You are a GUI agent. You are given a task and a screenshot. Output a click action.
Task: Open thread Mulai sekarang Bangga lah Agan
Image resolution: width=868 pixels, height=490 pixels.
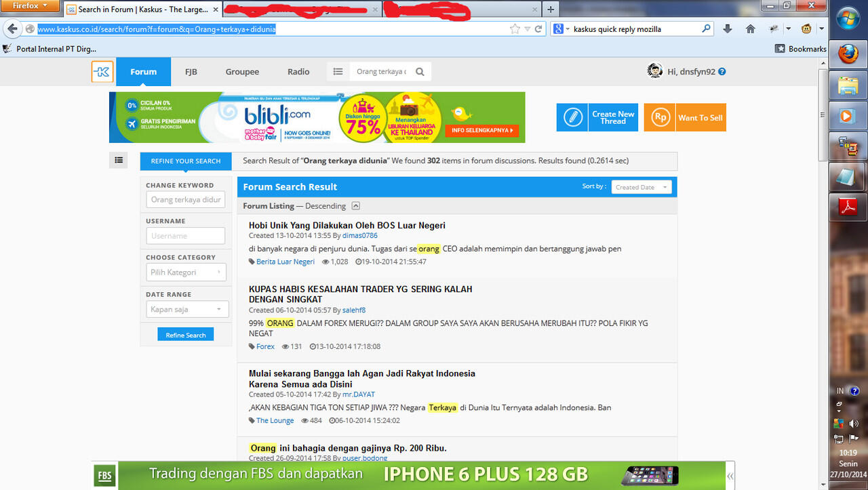coord(362,378)
